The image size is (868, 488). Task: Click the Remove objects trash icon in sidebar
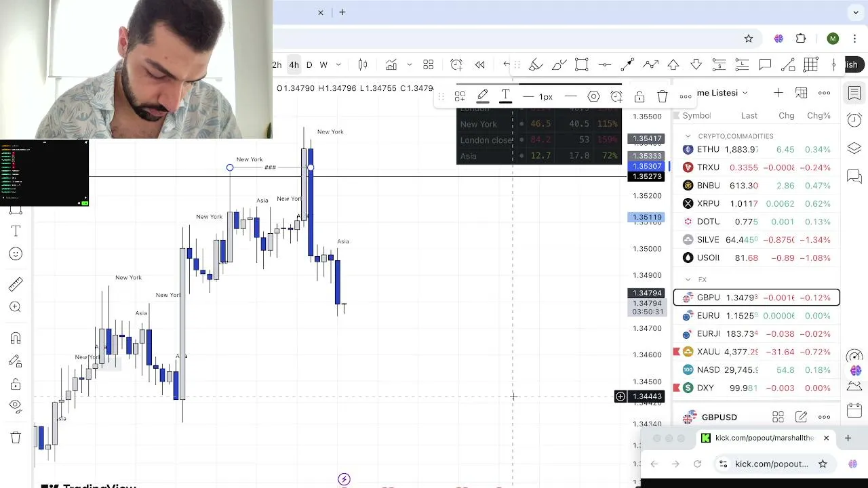click(16, 437)
